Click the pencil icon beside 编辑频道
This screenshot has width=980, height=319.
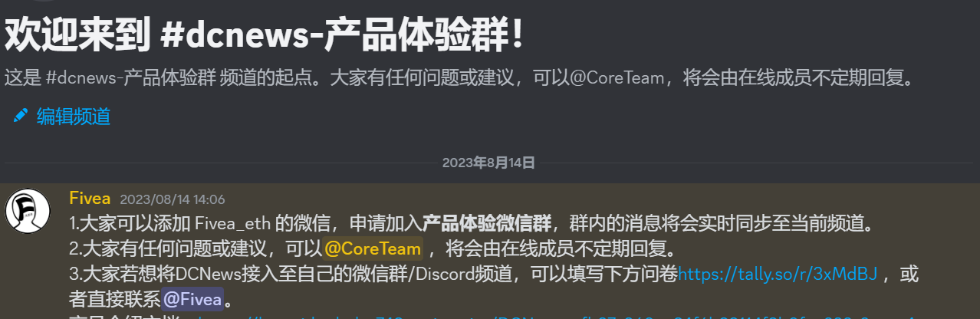click(x=21, y=117)
